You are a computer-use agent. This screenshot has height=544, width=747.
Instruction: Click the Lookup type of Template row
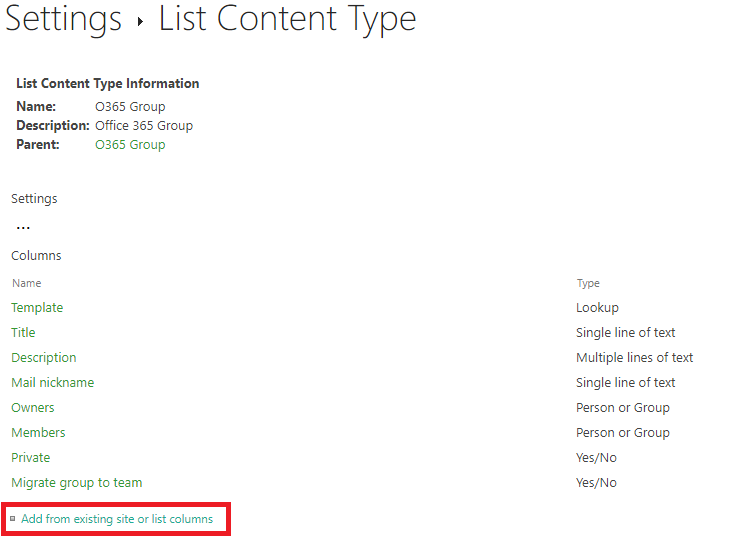point(597,308)
